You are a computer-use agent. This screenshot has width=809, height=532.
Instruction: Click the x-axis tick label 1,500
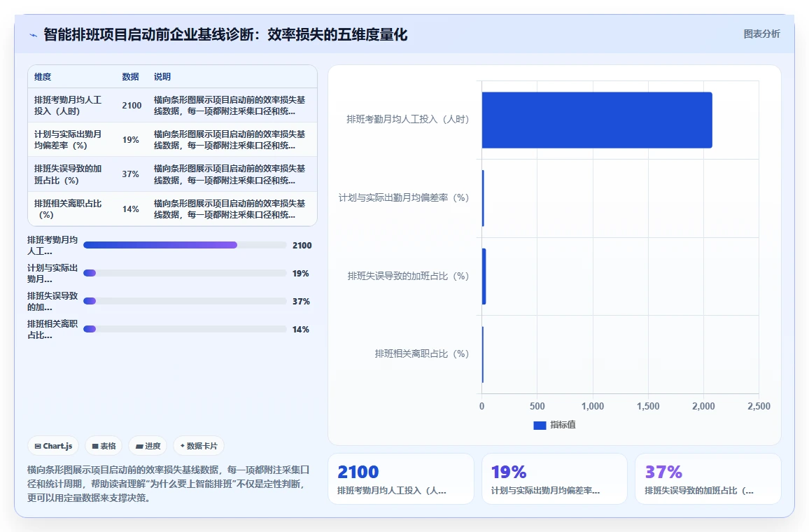(x=648, y=406)
